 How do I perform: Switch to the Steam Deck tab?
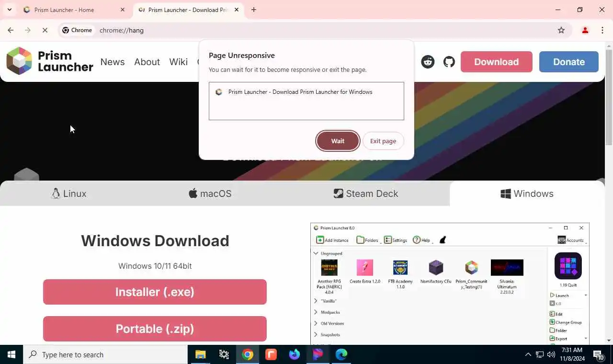(366, 193)
